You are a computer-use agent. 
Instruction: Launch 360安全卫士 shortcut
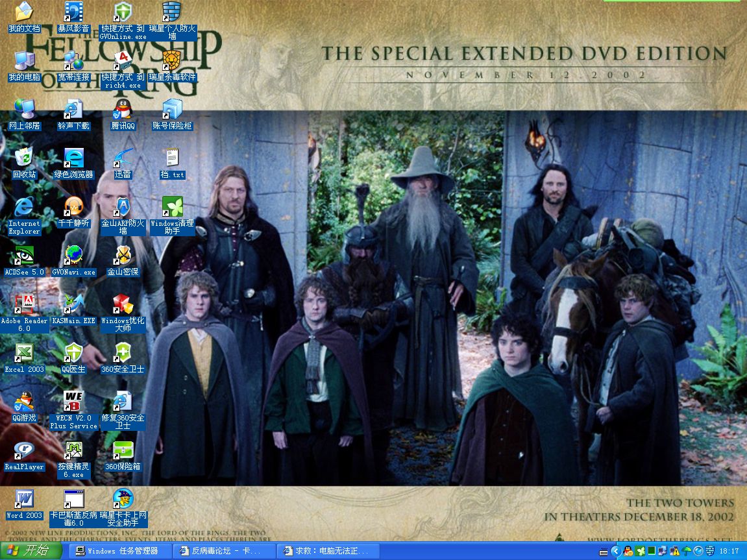coord(123,358)
